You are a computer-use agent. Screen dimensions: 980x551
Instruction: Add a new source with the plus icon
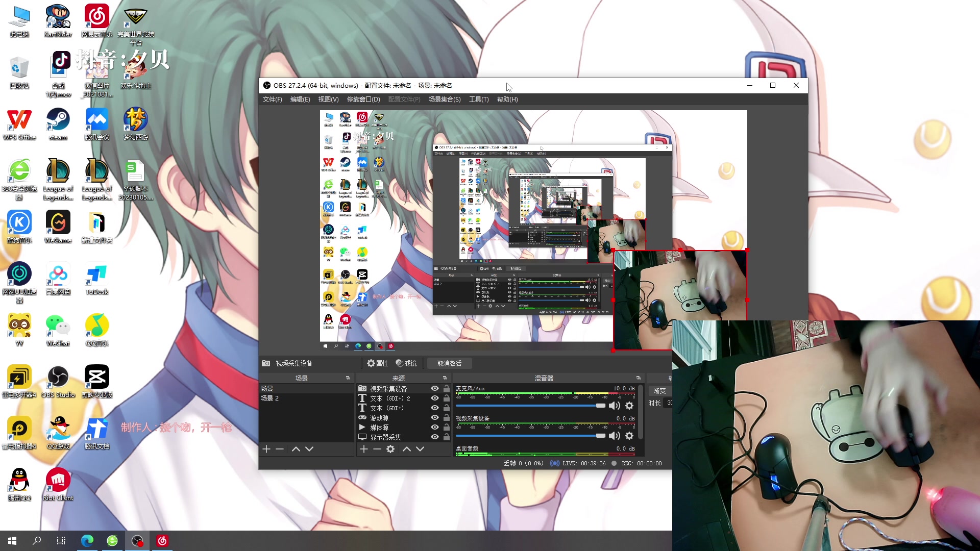pyautogui.click(x=364, y=449)
